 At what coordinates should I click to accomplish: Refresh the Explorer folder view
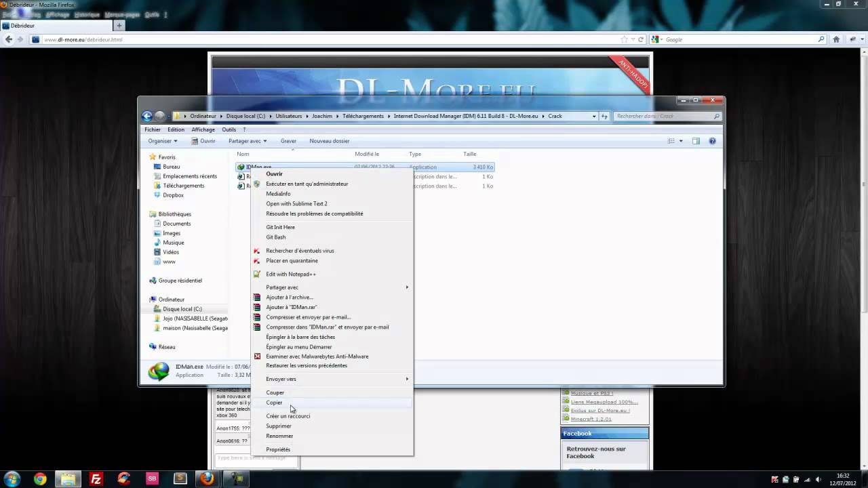tap(604, 116)
